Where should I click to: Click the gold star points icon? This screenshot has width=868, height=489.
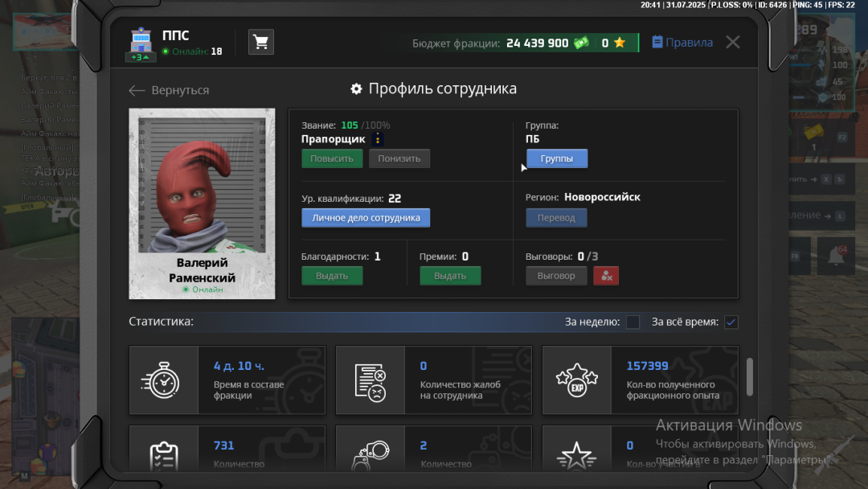(x=620, y=43)
